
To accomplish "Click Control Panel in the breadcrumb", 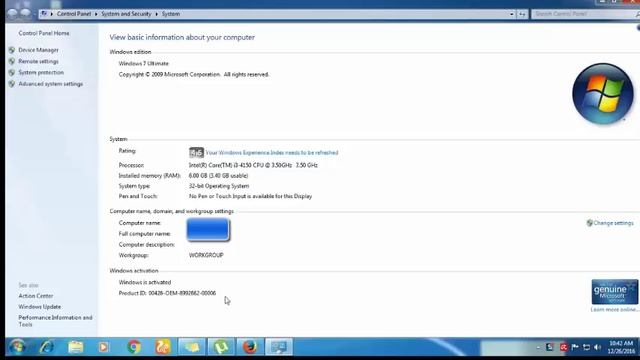I will tap(74, 14).
